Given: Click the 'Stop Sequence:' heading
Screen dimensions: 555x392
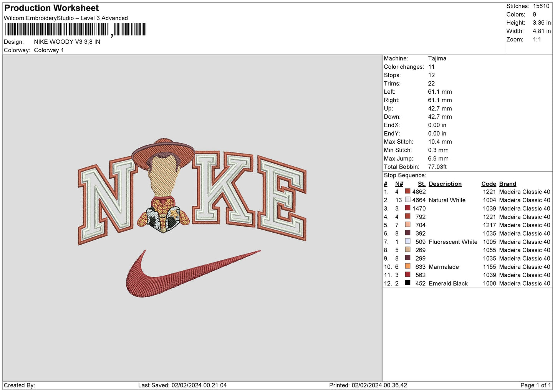Looking at the screenshot, I should coord(405,175).
